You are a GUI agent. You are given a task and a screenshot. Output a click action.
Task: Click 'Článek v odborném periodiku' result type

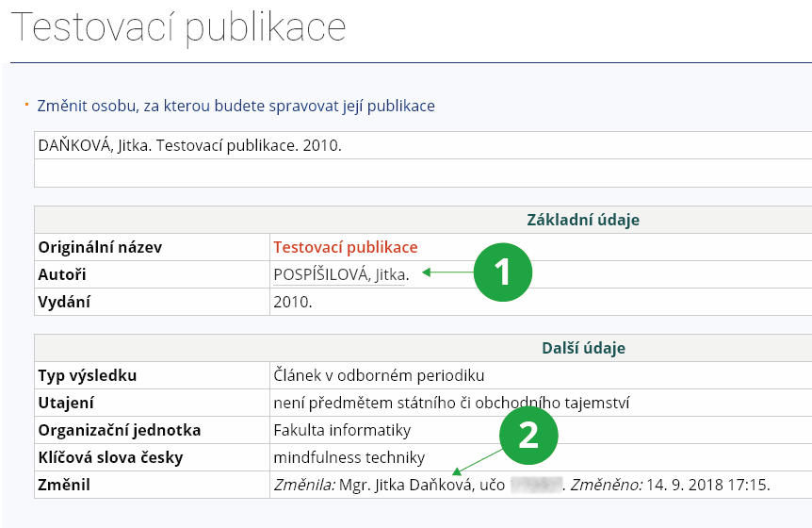click(378, 375)
